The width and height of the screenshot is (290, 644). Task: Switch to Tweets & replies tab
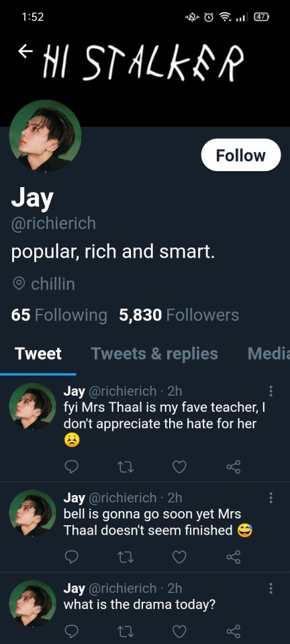pos(154,354)
